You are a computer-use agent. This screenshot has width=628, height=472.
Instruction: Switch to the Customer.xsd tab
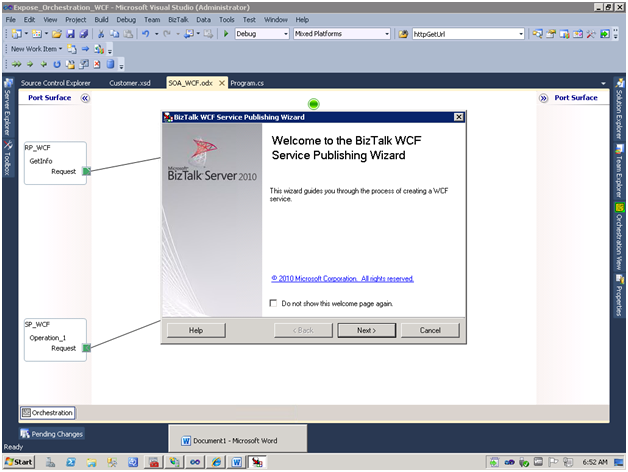coord(130,83)
